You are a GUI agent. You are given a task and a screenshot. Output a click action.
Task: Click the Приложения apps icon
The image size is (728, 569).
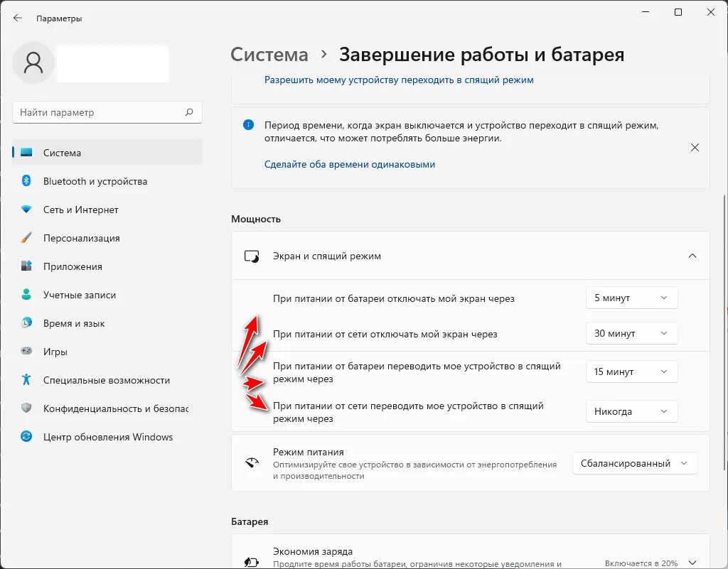tap(26, 266)
